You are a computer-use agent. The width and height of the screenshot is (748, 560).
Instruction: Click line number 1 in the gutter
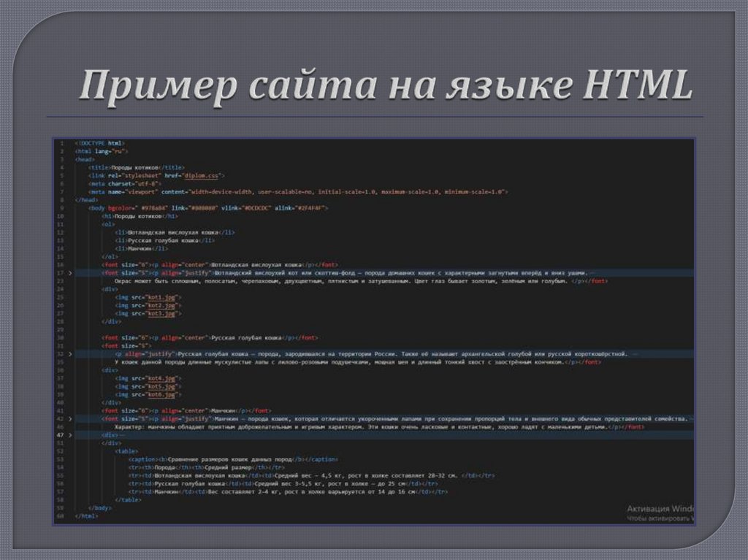61,143
